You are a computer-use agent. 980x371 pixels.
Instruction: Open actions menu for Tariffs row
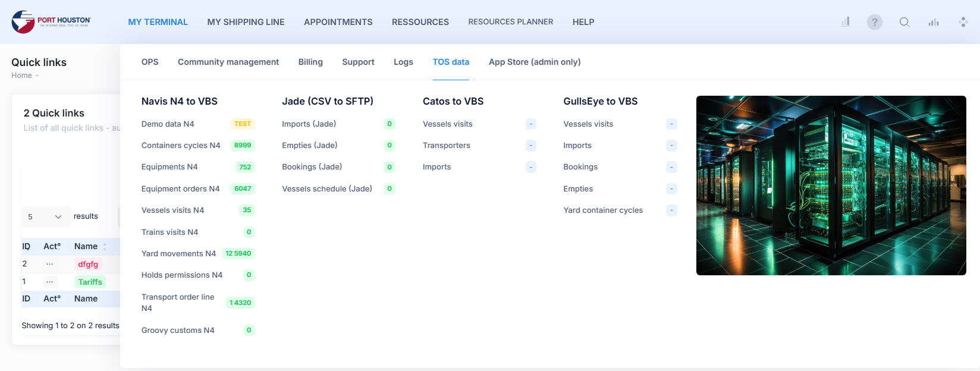coord(50,282)
